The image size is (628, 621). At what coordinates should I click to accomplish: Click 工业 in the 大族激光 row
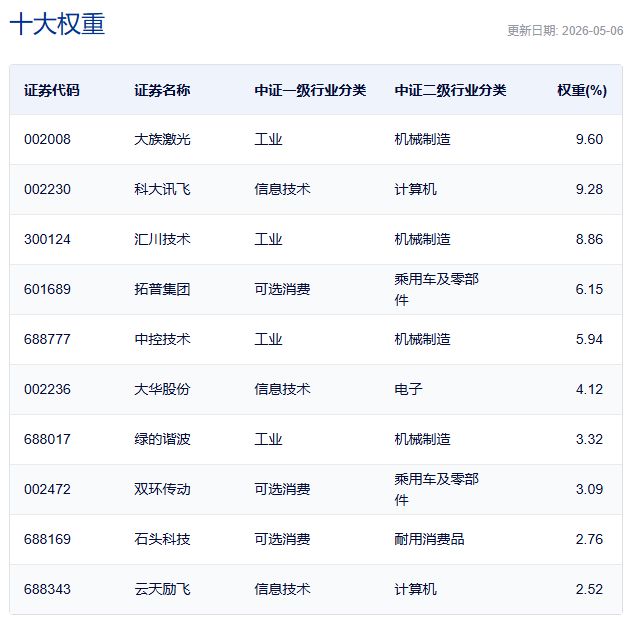click(268, 139)
